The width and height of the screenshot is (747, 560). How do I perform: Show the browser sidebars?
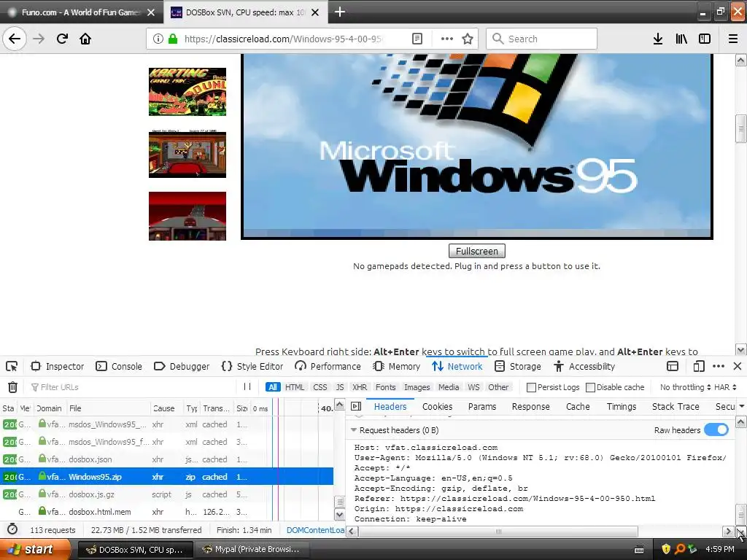click(x=705, y=39)
